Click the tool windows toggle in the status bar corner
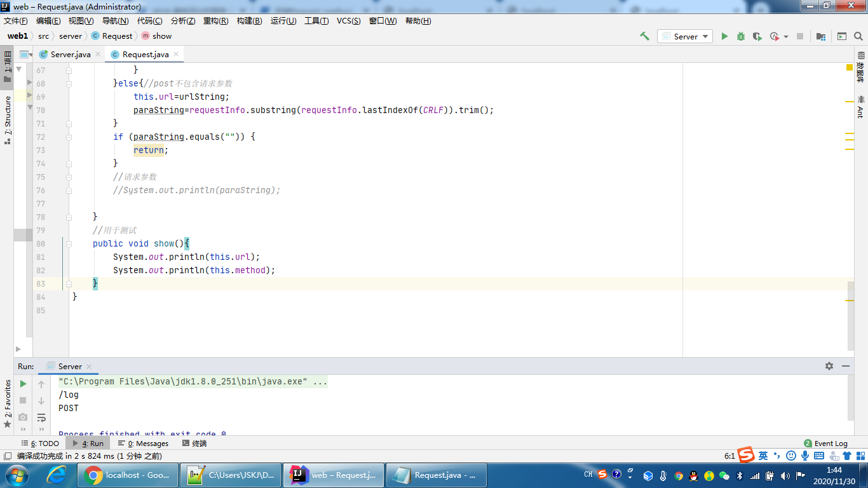The height and width of the screenshot is (488, 868). click(x=7, y=456)
